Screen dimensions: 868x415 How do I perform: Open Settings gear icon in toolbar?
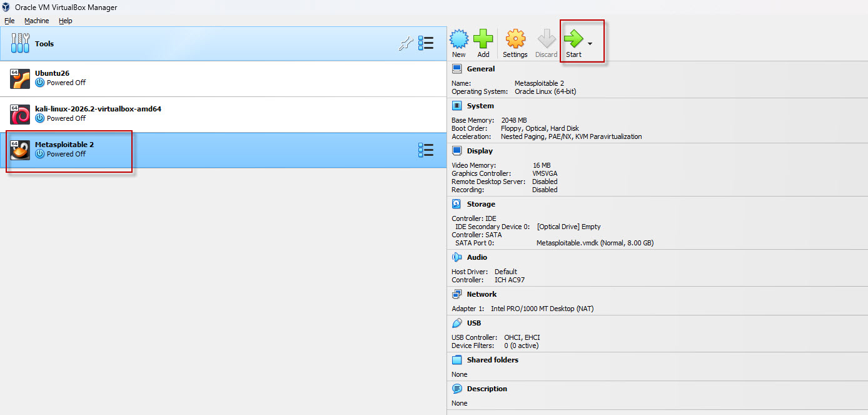click(x=515, y=39)
